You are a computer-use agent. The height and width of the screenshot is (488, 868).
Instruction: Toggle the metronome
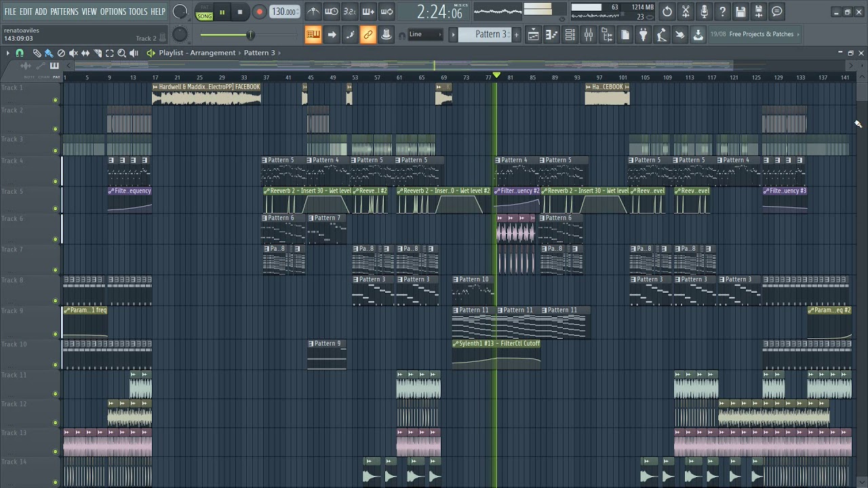coord(313,11)
